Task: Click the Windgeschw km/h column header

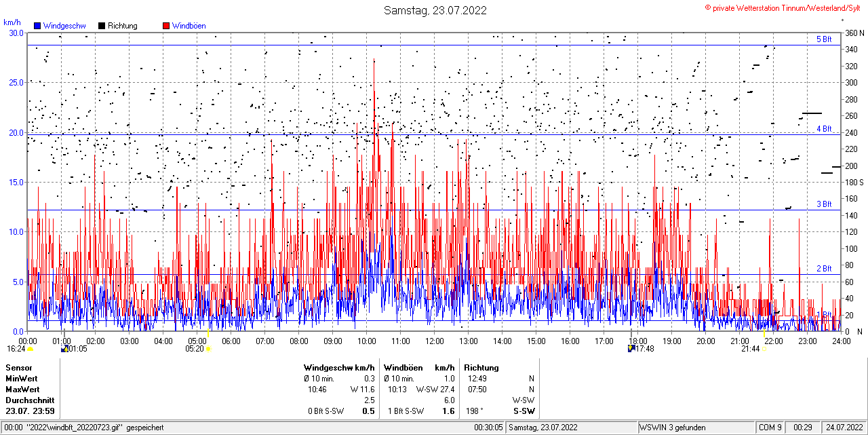Action: (339, 368)
